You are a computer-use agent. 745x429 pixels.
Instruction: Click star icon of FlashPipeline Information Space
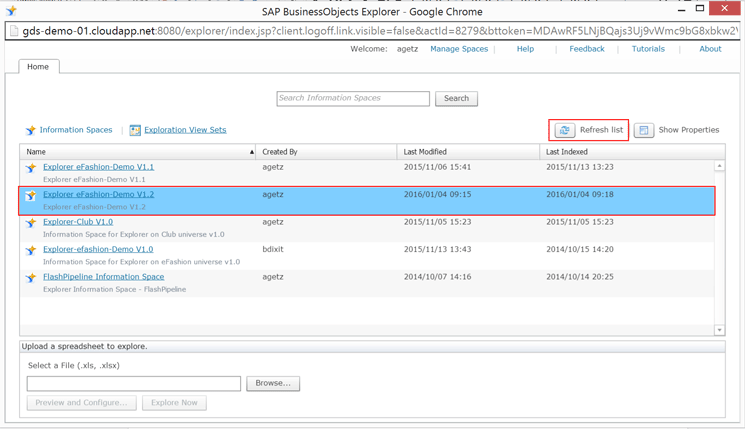coord(31,277)
